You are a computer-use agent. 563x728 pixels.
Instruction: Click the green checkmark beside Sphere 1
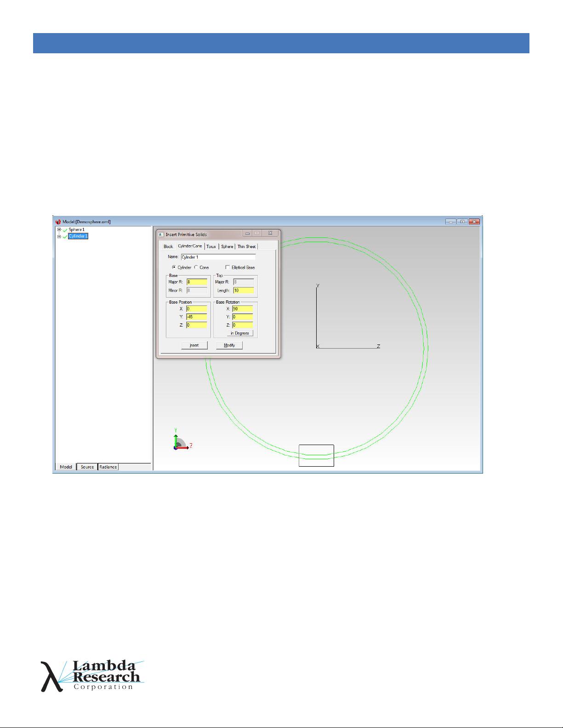click(65, 230)
